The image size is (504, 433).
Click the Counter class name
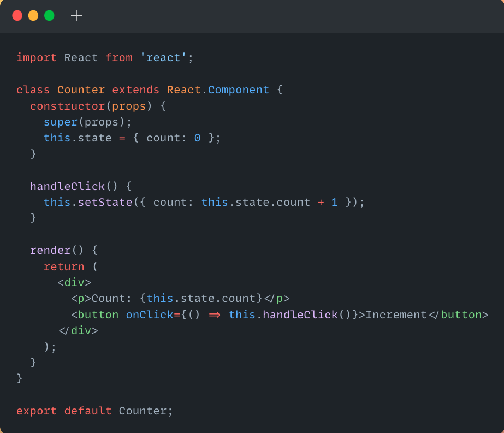[81, 90]
